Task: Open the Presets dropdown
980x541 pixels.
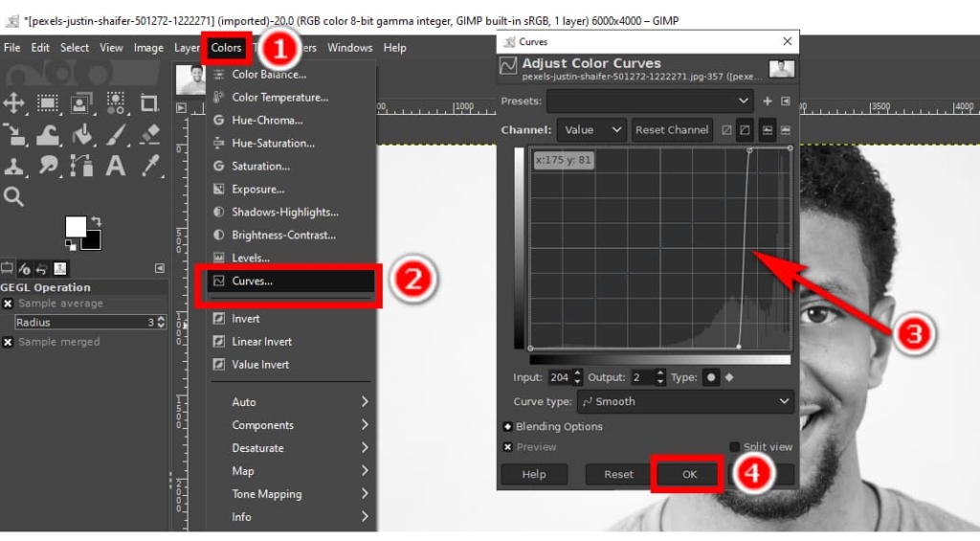Action: tap(650, 101)
